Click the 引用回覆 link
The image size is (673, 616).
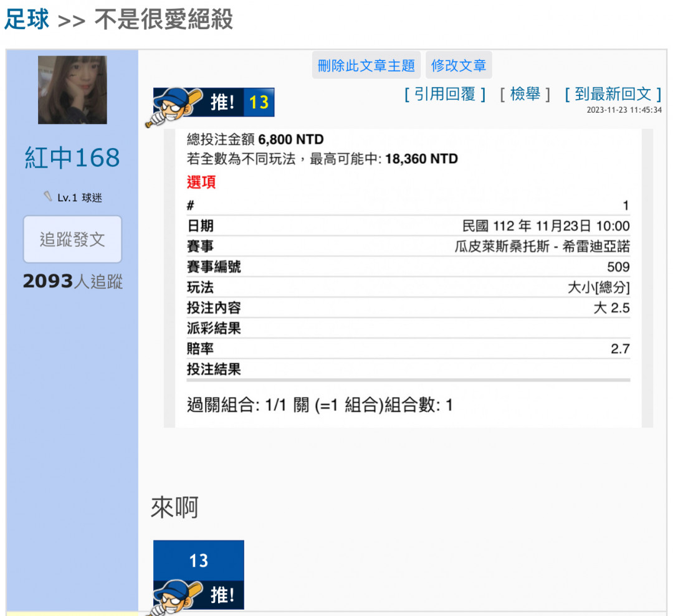coord(445,94)
